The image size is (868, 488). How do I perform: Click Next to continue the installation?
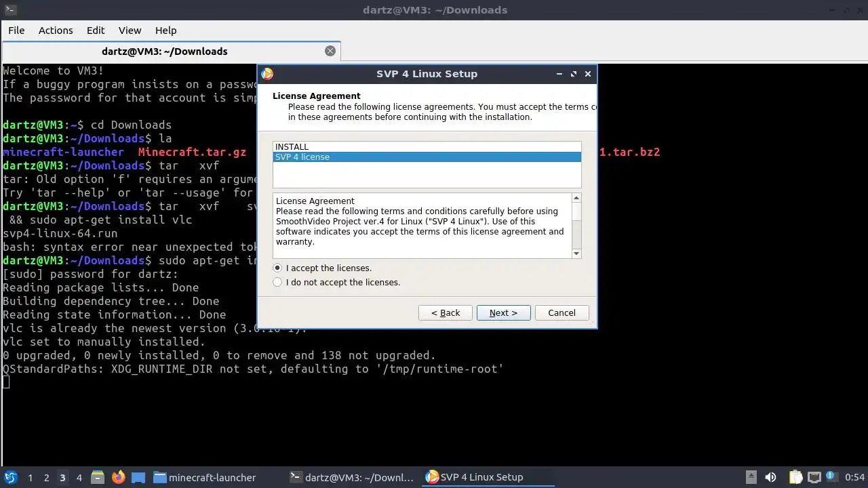[503, 312]
